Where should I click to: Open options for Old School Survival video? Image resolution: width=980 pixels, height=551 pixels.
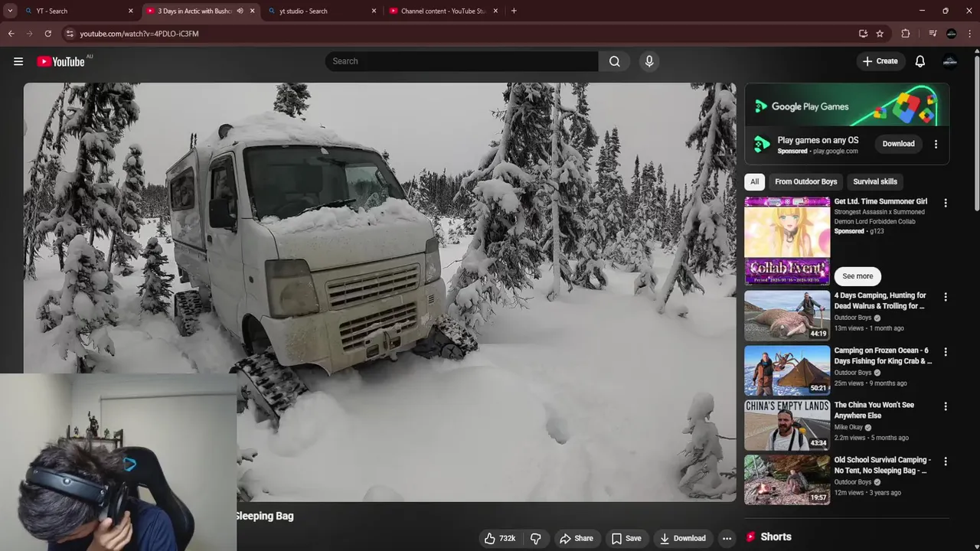tap(946, 461)
